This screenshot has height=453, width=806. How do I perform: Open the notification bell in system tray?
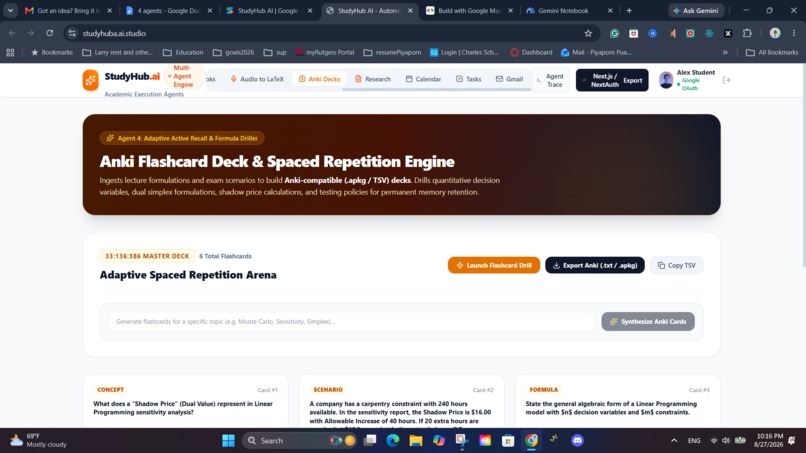(792, 441)
